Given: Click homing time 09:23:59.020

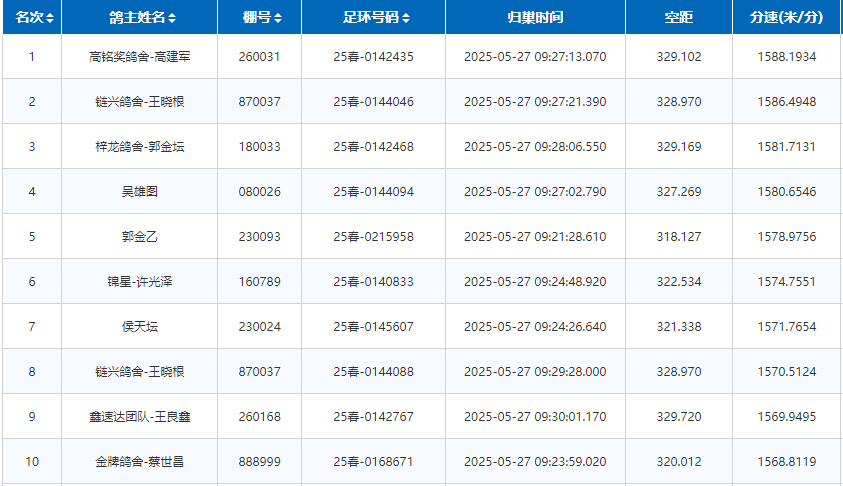Looking at the screenshot, I should [x=570, y=461].
